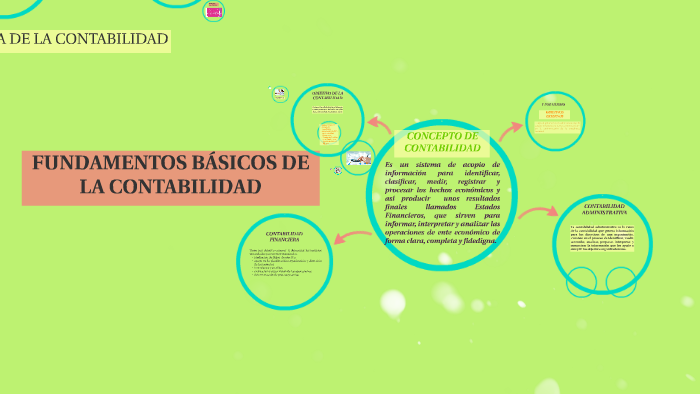Click the highlighted paragraph inside CONTABILIDAD ADMINISTRATIVA circle
This screenshot has height=394, width=700.
tap(602, 238)
